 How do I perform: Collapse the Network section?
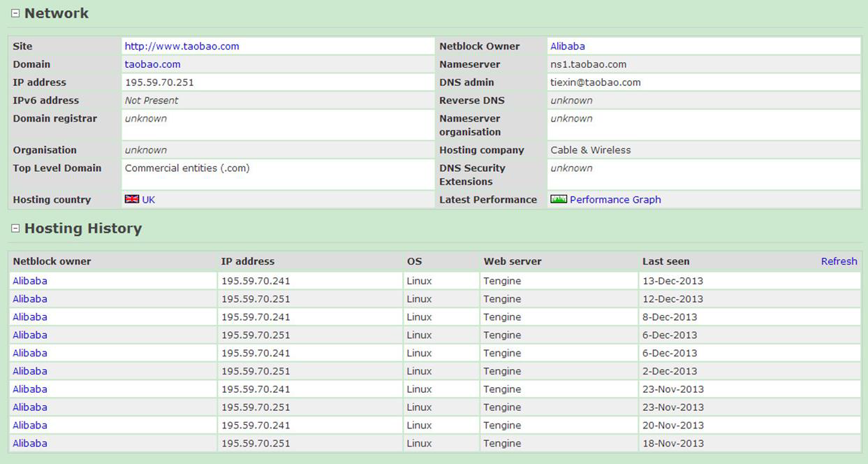[15, 13]
